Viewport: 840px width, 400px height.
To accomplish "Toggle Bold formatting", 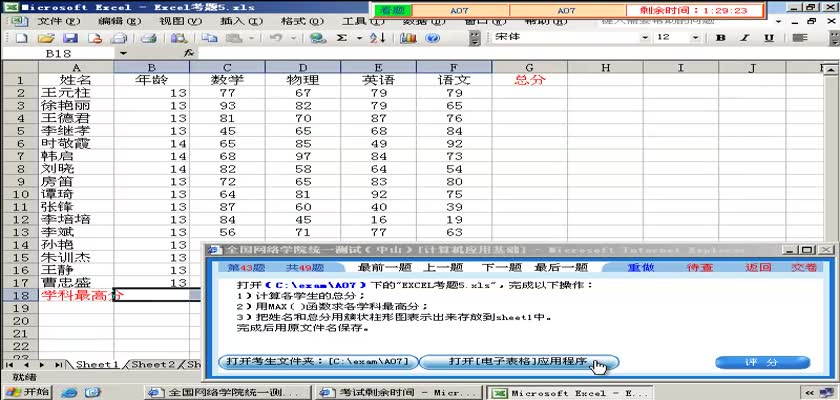I will [x=721, y=37].
